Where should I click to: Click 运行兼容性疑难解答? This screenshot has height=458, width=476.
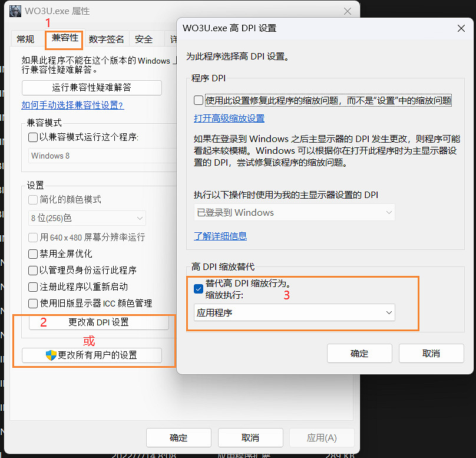click(91, 87)
